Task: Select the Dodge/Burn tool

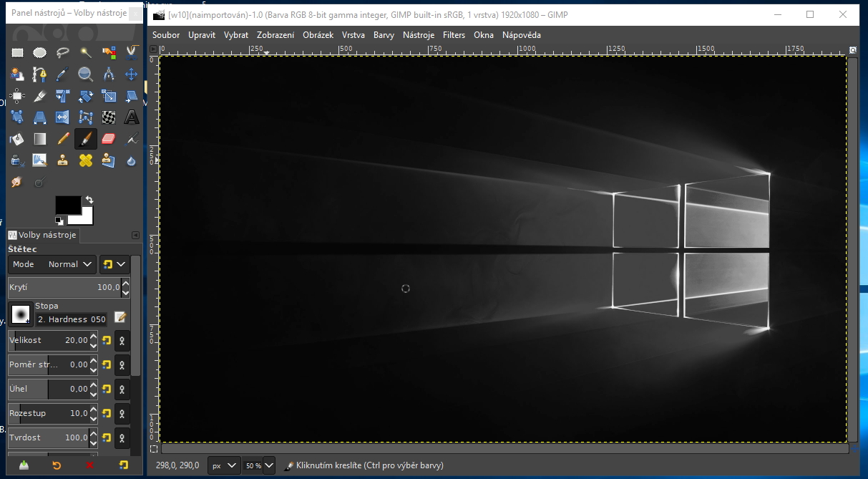Action: tap(40, 182)
